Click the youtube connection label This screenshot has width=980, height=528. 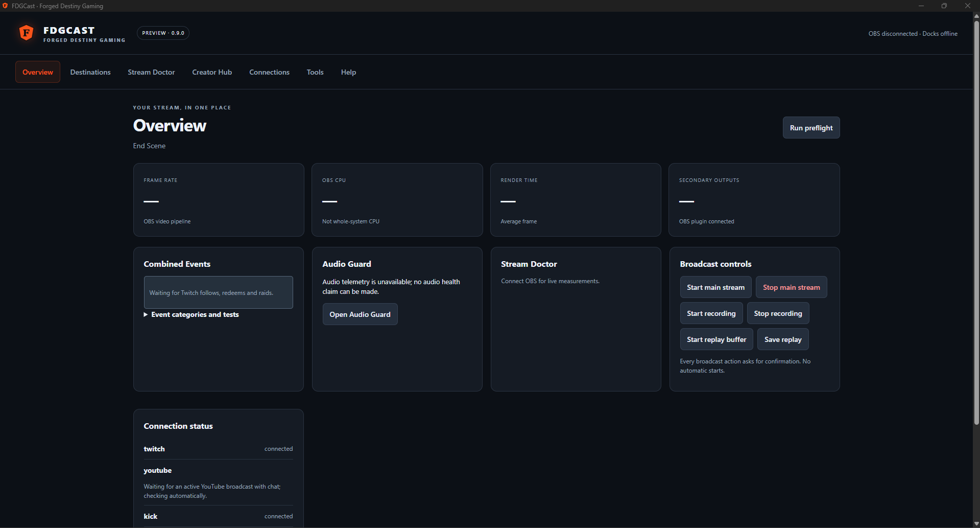(x=157, y=470)
